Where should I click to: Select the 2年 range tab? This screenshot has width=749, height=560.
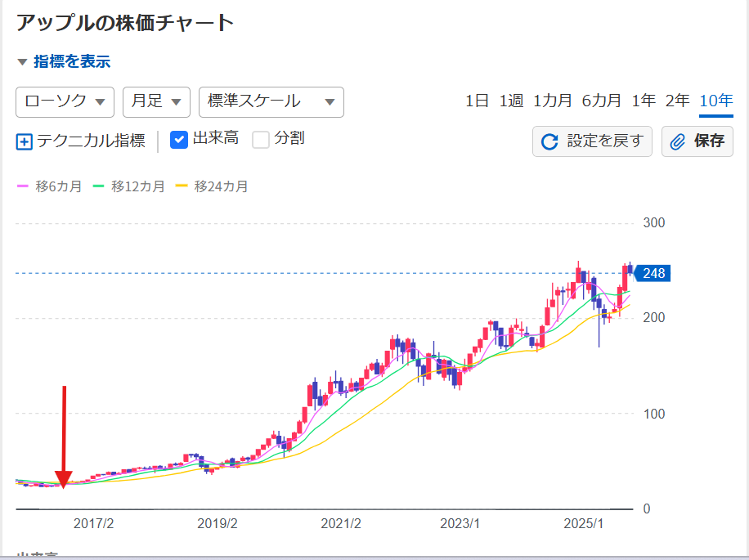677,101
